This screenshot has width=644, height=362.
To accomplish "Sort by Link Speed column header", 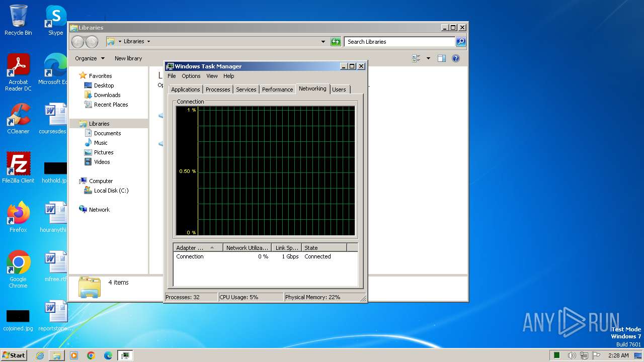I will (287, 248).
